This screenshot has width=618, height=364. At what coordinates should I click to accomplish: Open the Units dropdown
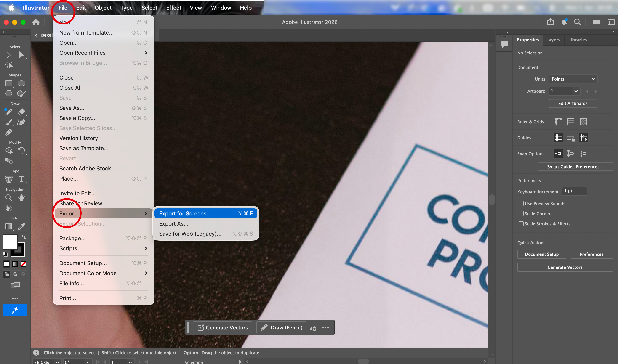coord(573,79)
